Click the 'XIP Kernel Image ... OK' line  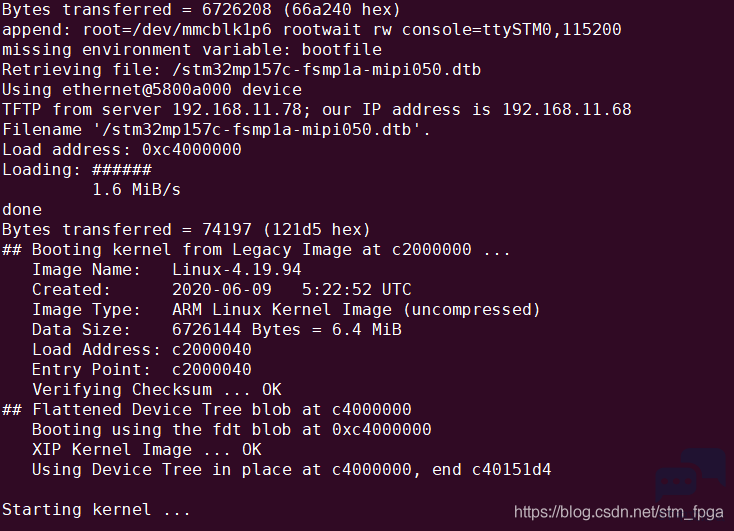click(x=147, y=450)
